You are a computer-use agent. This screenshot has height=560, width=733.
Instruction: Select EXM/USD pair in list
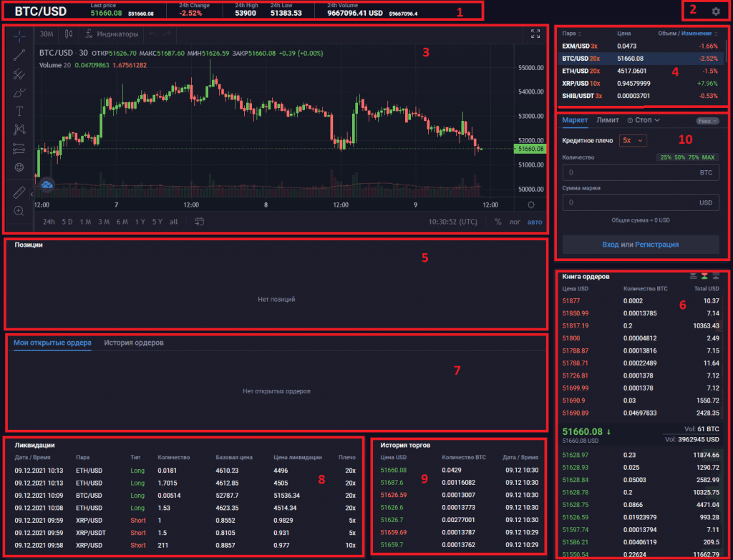click(x=641, y=46)
